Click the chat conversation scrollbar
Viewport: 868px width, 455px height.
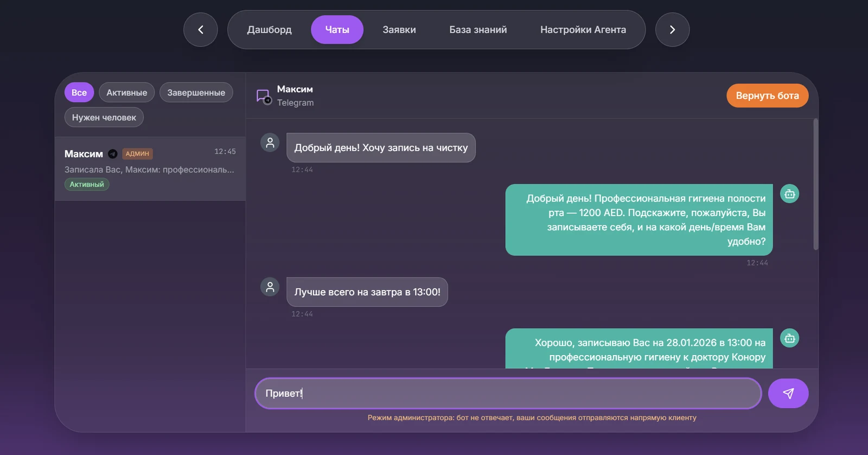[x=815, y=185]
